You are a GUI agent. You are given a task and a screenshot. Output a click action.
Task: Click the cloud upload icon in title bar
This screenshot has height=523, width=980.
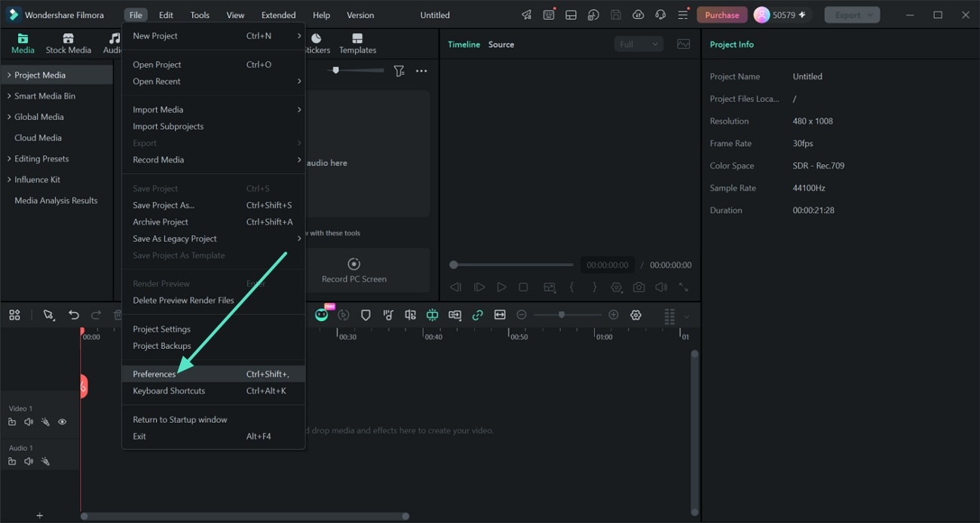[638, 15]
